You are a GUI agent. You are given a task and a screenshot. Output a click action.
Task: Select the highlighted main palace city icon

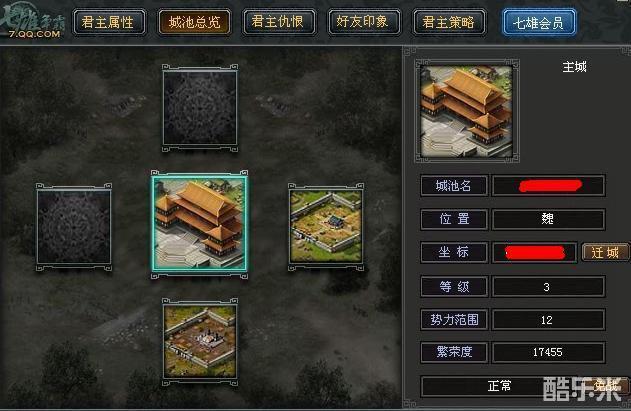point(200,224)
